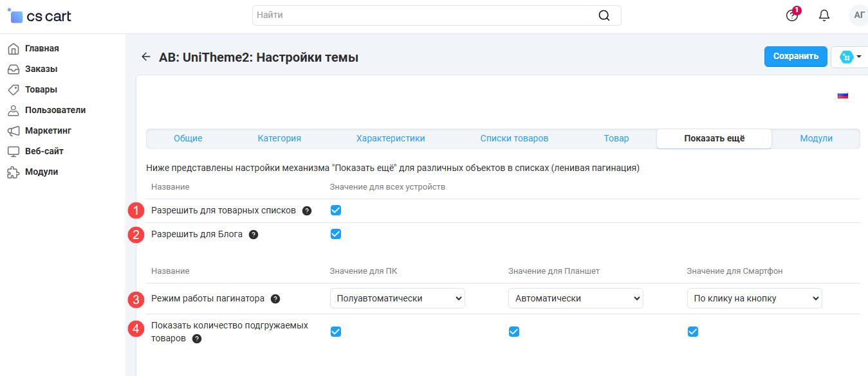Switch to the Списки товаров tab

pos(514,138)
